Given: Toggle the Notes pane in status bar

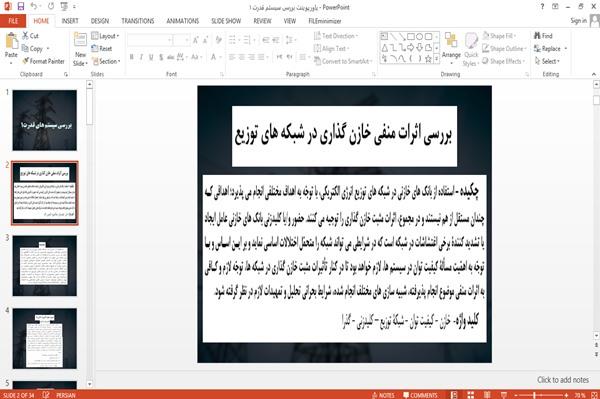Looking at the screenshot, I should [x=383, y=395].
